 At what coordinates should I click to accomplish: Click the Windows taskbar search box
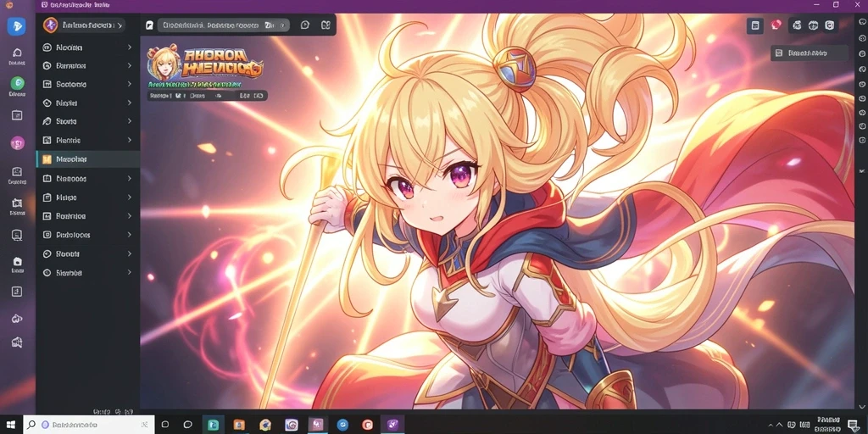(x=88, y=425)
